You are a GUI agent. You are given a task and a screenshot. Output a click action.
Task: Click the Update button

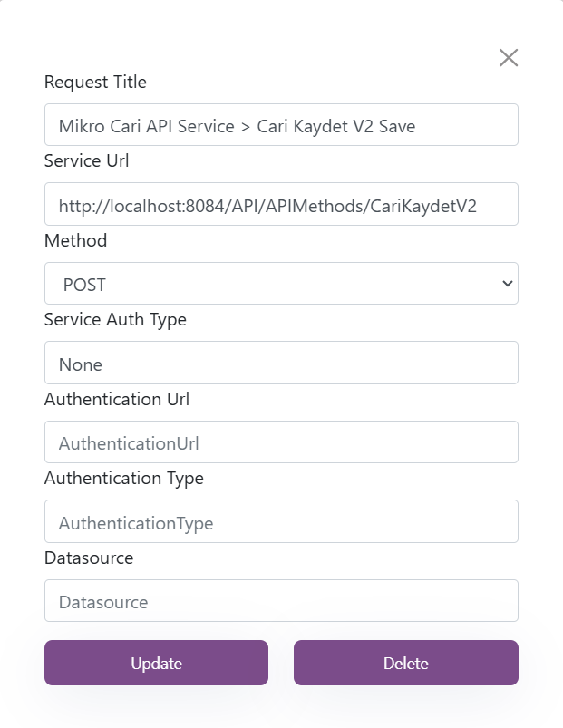tap(157, 663)
